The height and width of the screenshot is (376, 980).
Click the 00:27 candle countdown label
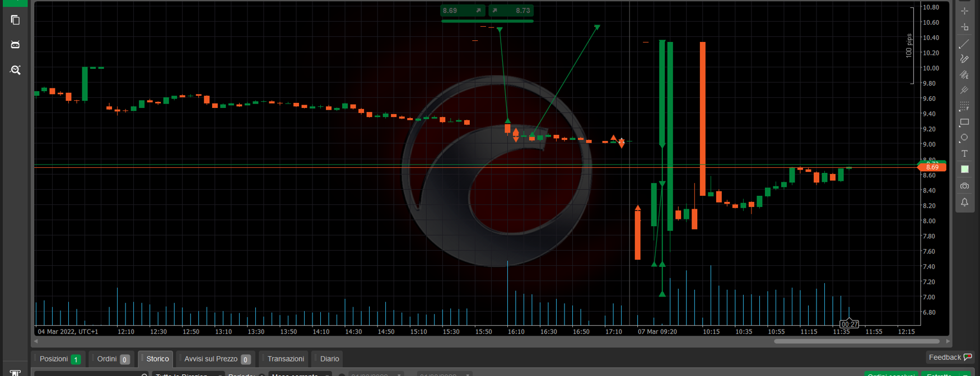[x=850, y=324]
